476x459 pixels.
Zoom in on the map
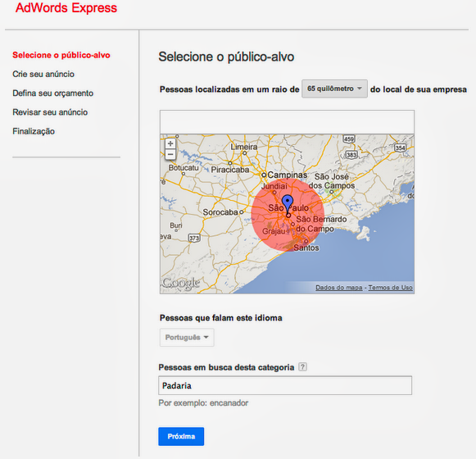[170, 143]
